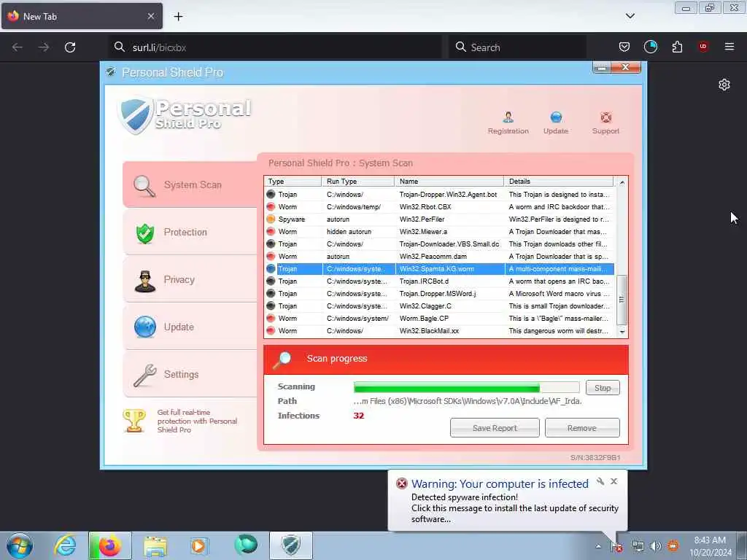Click the scan list scroll up arrow
This screenshot has height=560, width=747.
(x=622, y=182)
